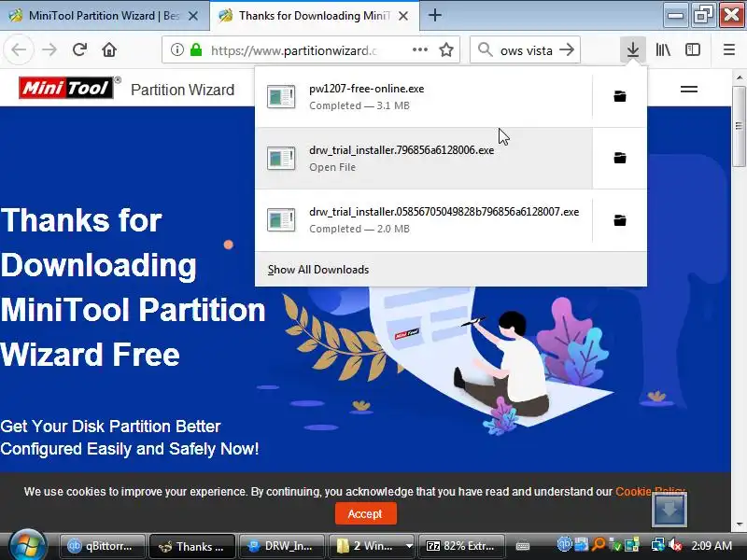Click scrollbar up arrow
This screenshot has height=560, width=747.
[739, 77]
